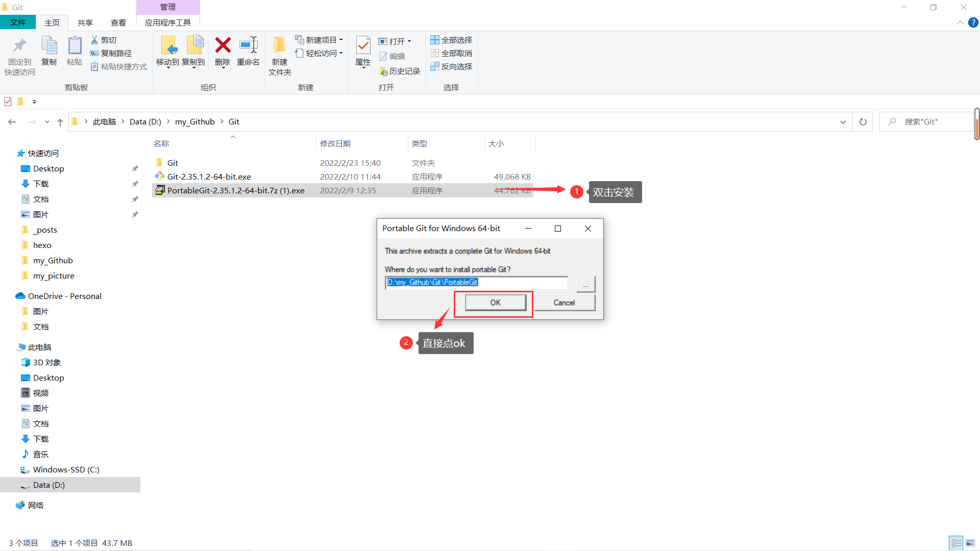Collapse the ribbon with the chevron

point(960,22)
